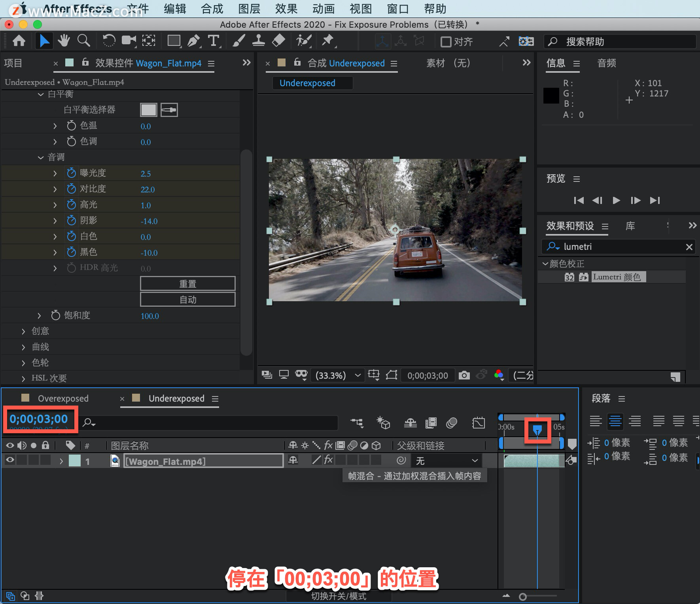This screenshot has height=604, width=700.
Task: Select the Zoom magnifier tool
Action: [83, 41]
